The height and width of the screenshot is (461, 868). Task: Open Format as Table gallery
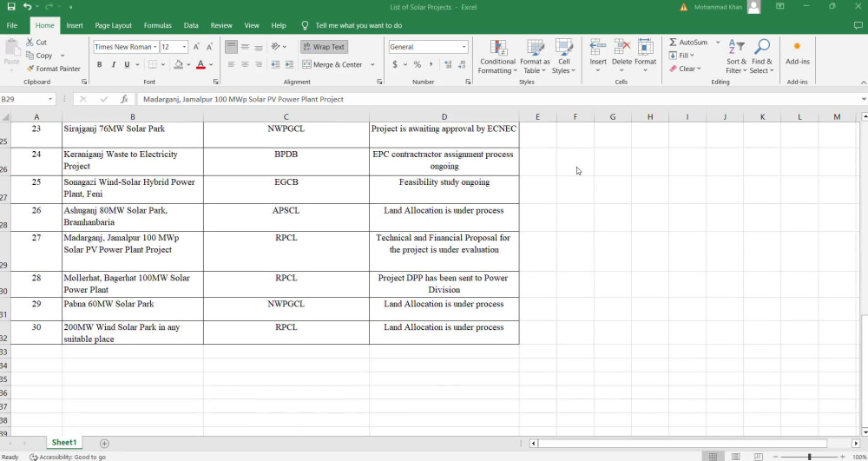click(x=535, y=56)
